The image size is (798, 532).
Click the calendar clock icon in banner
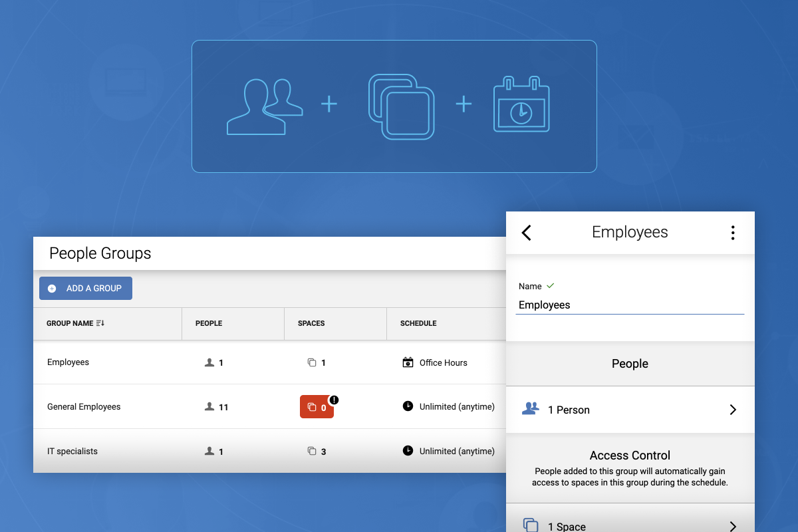(521, 105)
